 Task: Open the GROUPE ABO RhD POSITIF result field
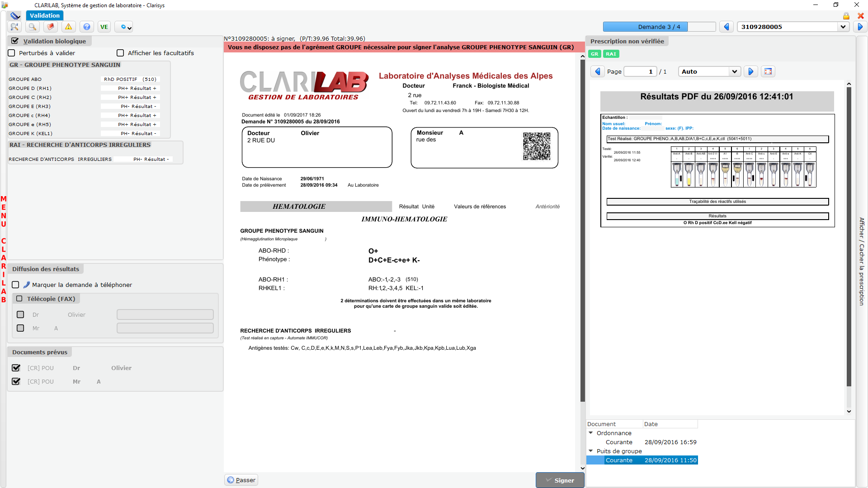click(x=130, y=79)
